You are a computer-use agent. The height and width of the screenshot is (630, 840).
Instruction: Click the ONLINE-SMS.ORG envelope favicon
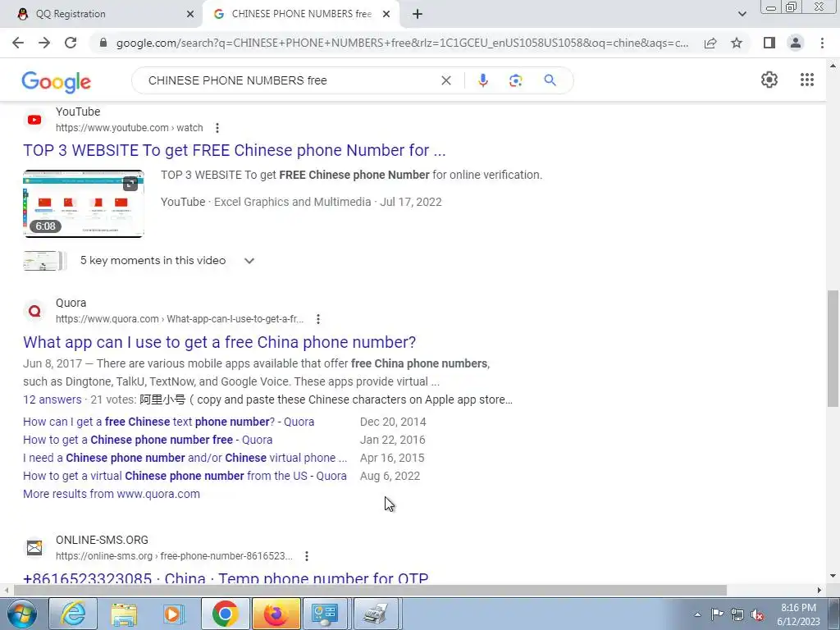pos(34,548)
